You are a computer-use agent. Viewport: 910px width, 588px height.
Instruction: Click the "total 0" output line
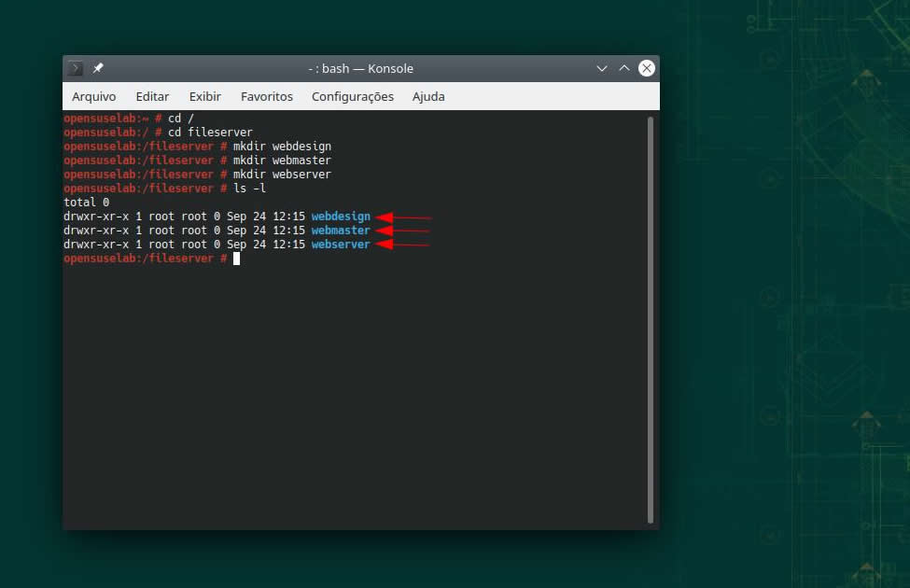tap(86, 203)
